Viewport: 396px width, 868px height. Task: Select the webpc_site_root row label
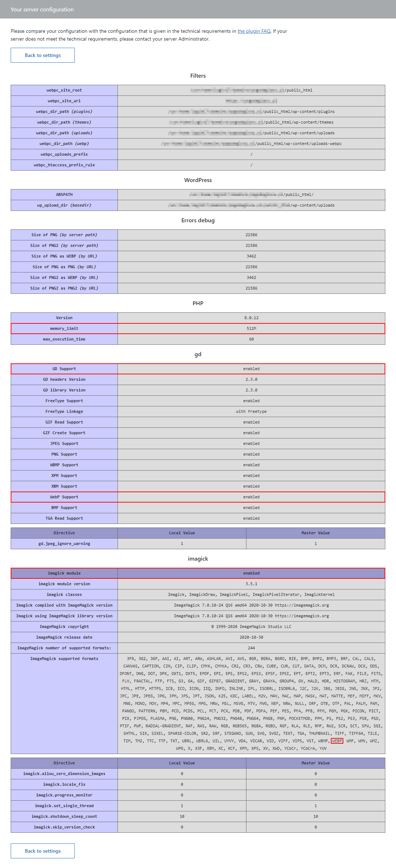(64, 90)
